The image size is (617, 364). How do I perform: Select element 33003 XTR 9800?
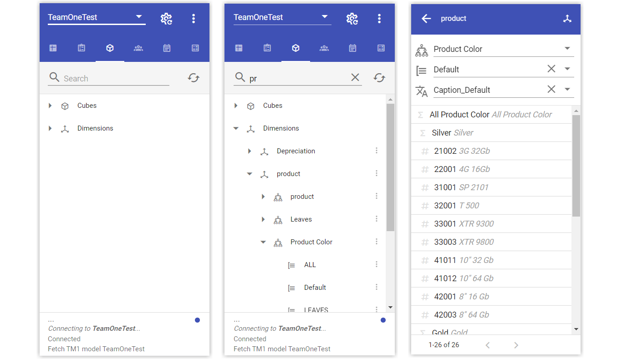pyautogui.click(x=491, y=242)
